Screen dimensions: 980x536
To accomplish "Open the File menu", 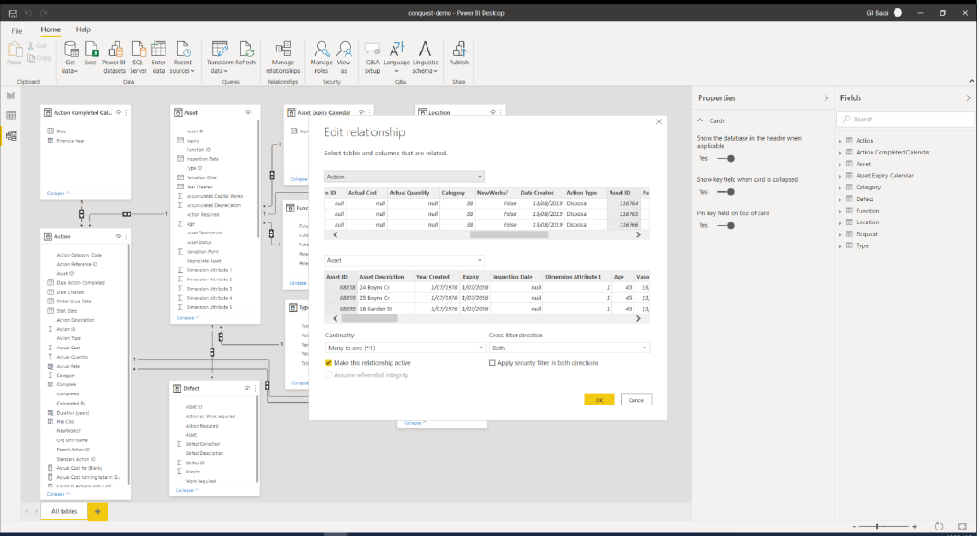I will coord(17,30).
